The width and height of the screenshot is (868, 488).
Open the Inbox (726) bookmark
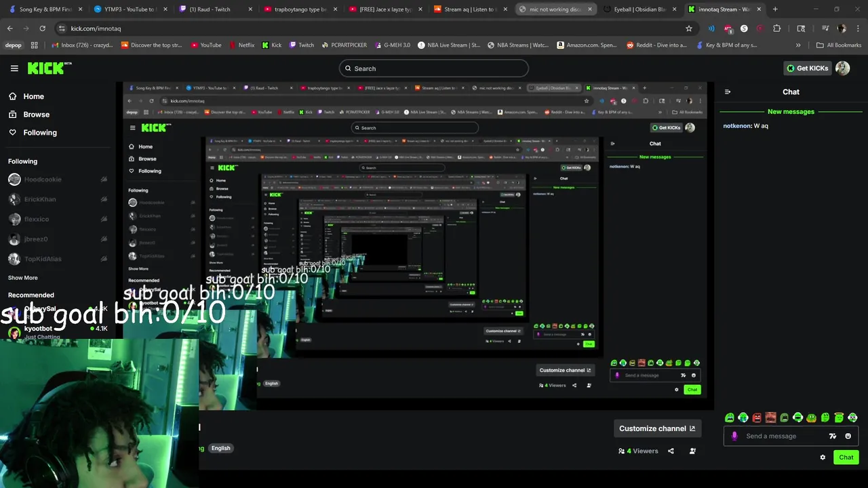point(82,45)
